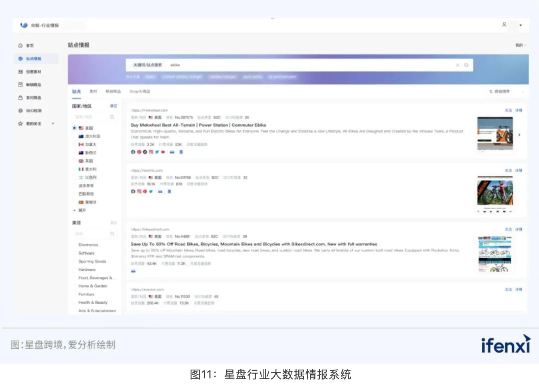
Task: Click the home icon in the sidebar
Action: (20, 46)
